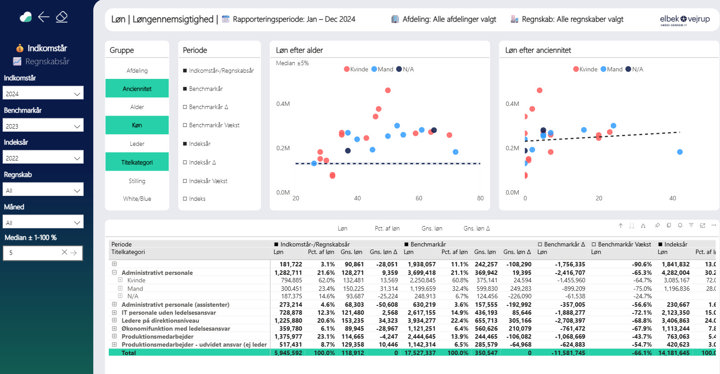Viewport: 720px width, 374px height.
Task: Click the '1,282,711' Løn cell
Action: [x=288, y=272]
